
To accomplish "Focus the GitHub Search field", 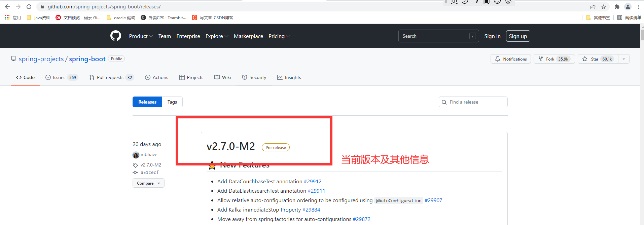I will point(438,36).
